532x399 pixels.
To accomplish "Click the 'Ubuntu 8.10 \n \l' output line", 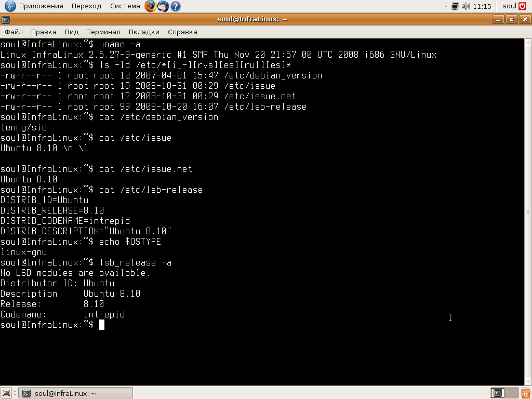I will point(44,148).
